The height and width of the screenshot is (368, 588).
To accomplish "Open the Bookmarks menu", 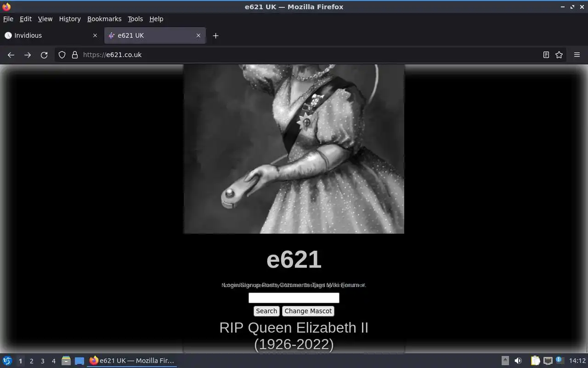I will 104,19.
